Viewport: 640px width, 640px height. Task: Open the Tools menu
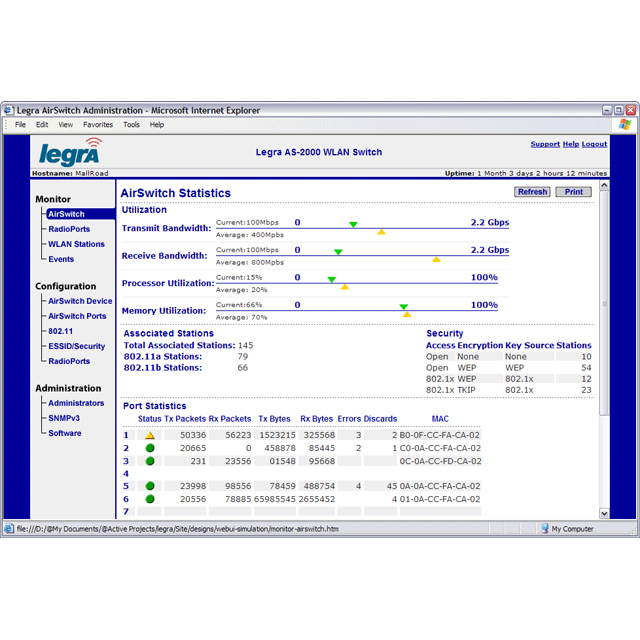point(131,124)
